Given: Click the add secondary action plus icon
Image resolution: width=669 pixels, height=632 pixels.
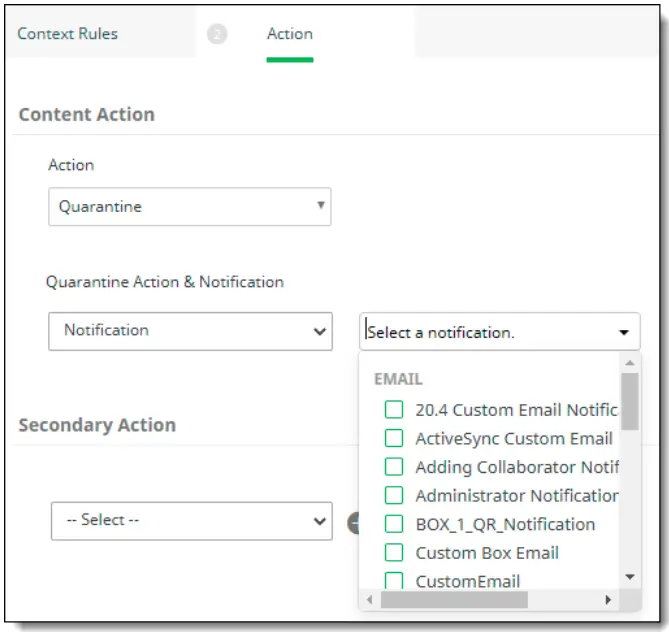Looking at the screenshot, I should [354, 523].
